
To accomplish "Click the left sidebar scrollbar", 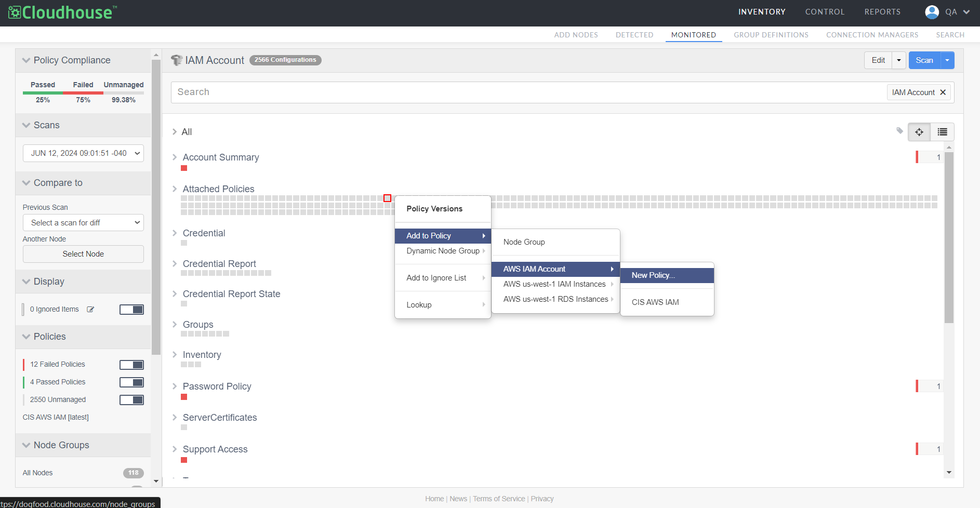I will coord(156,207).
